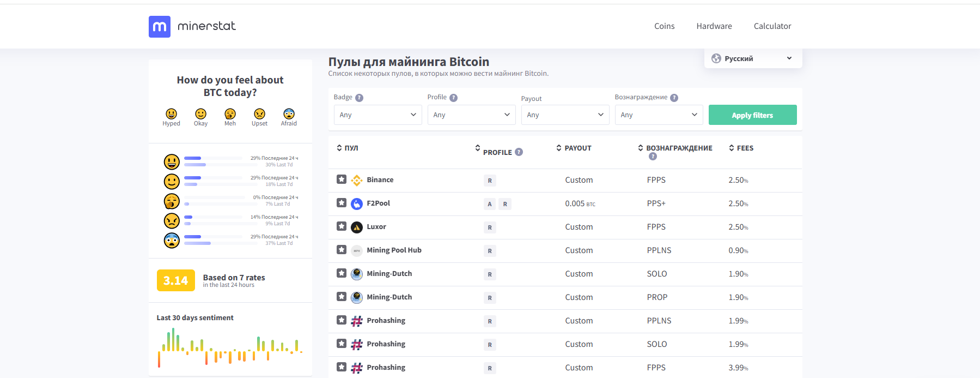This screenshot has width=980, height=378.
Task: Expand the Payout filter dropdown
Action: point(565,115)
